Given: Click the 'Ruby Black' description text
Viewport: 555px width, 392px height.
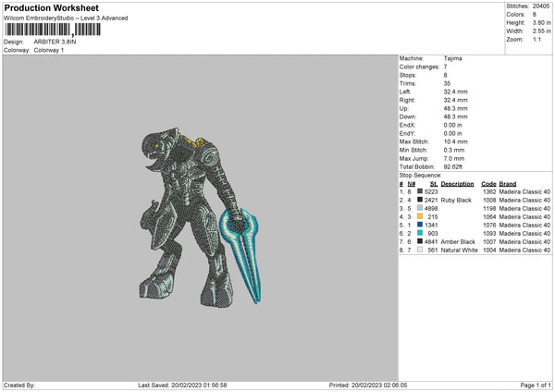Looking at the screenshot, I should pyautogui.click(x=456, y=201).
